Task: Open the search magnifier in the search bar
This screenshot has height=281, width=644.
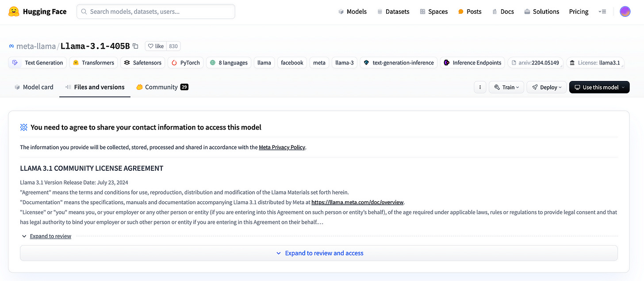Action: [84, 11]
